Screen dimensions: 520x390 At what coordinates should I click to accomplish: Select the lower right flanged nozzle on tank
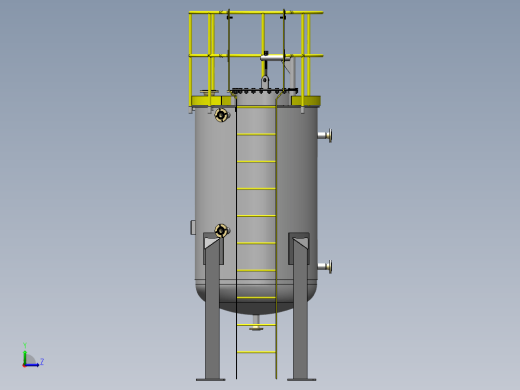(325, 266)
